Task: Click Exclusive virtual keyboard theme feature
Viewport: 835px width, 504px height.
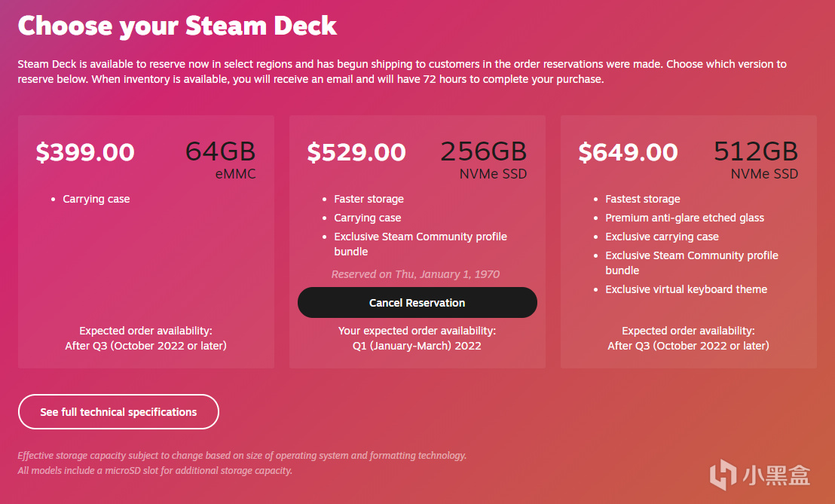Action: [686, 289]
